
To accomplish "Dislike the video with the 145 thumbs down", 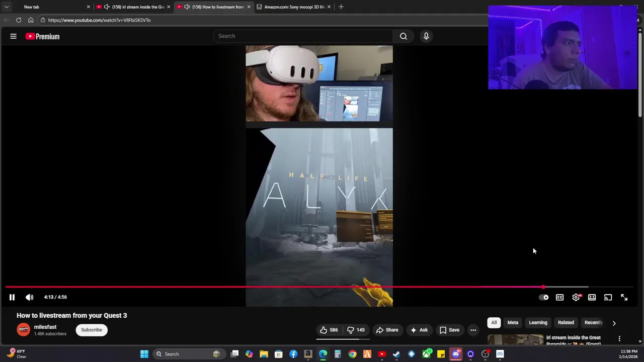I will [356, 330].
